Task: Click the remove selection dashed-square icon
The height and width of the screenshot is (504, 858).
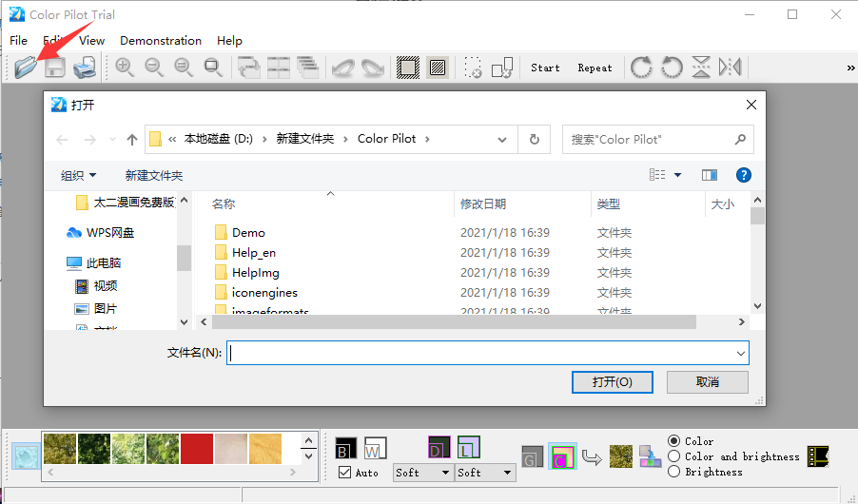Action: click(x=473, y=68)
